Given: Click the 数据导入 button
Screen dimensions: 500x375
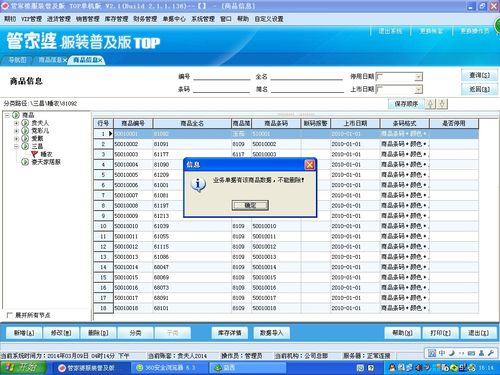Looking at the screenshot, I should (x=271, y=333).
